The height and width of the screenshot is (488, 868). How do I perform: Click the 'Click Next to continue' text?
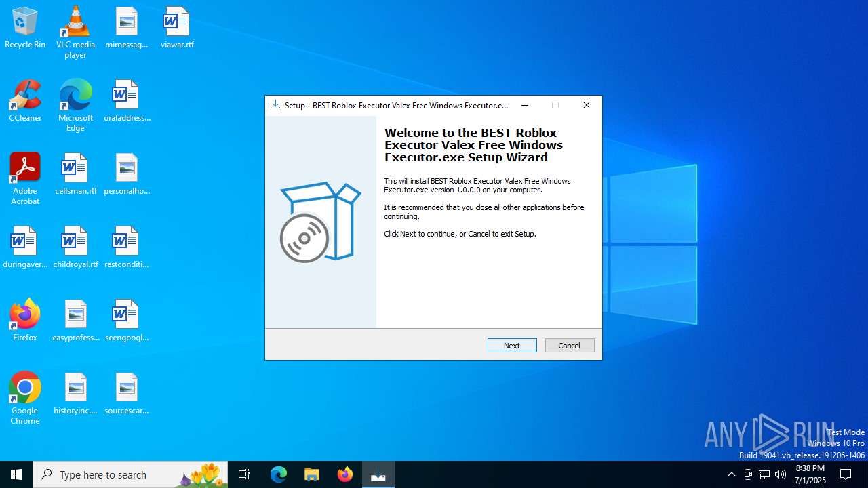pyautogui.click(x=460, y=234)
